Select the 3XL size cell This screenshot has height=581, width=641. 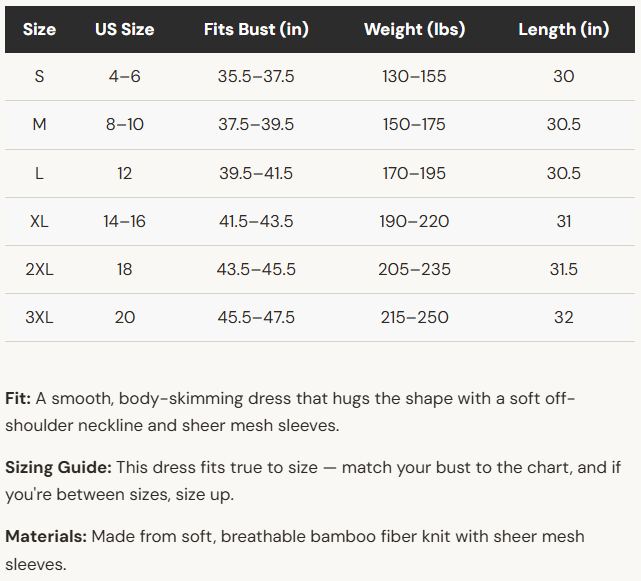click(x=39, y=318)
